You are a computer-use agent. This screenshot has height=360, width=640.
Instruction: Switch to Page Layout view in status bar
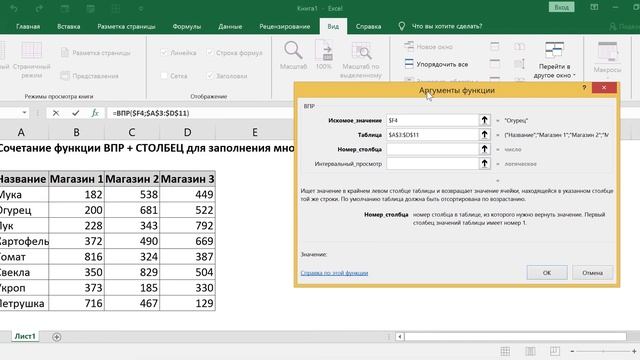(x=530, y=351)
